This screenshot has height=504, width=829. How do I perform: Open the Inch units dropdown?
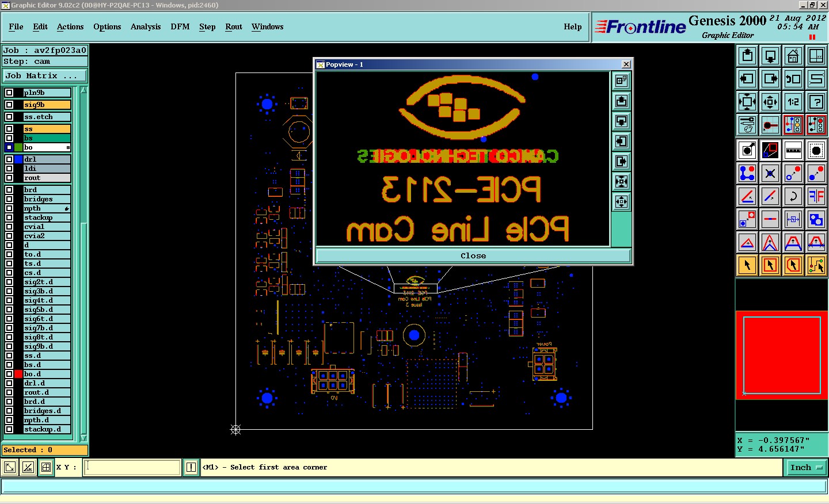pos(805,467)
